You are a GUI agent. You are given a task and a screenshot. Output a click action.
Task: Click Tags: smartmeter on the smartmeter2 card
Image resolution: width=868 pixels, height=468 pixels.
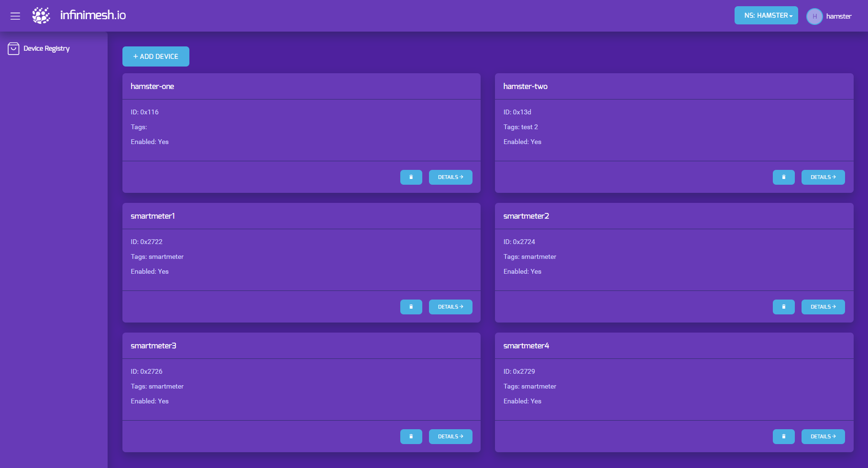coord(530,256)
